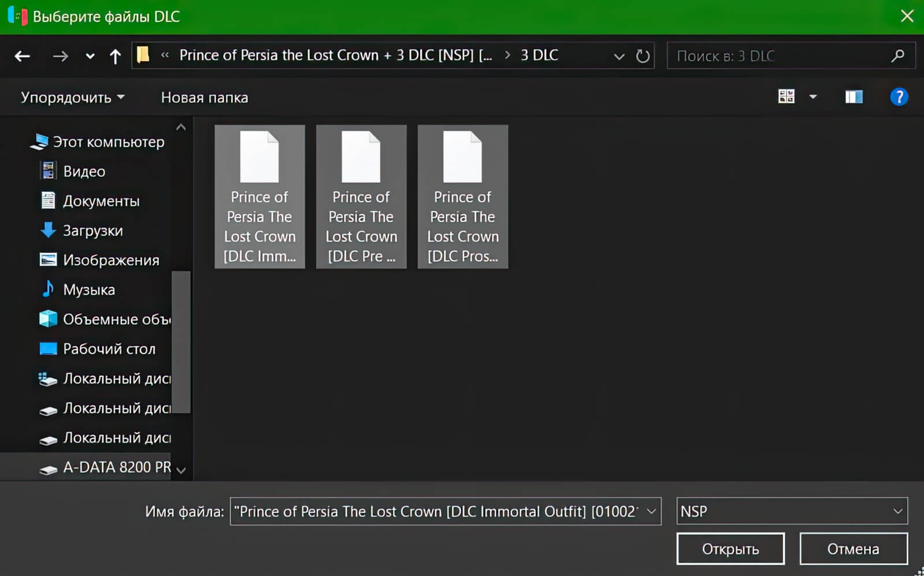Expand the breadcrumb arrow before 3 DLC
The width and height of the screenshot is (924, 576).
(507, 55)
